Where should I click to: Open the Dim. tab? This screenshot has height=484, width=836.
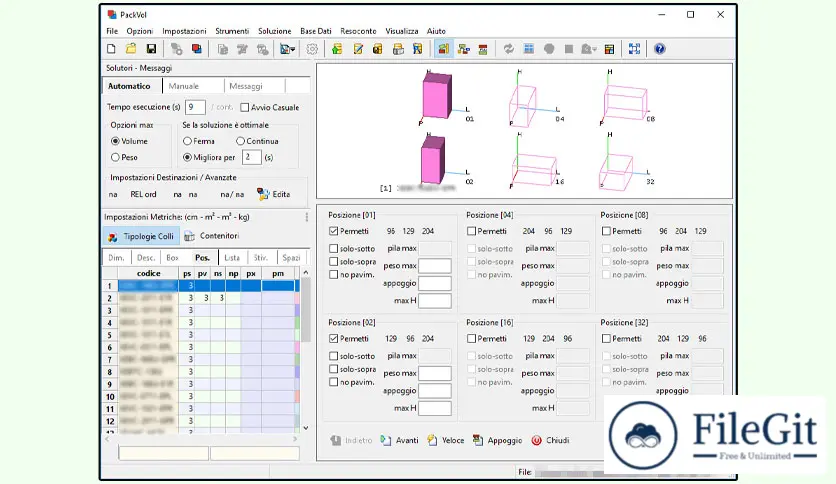coord(116,257)
